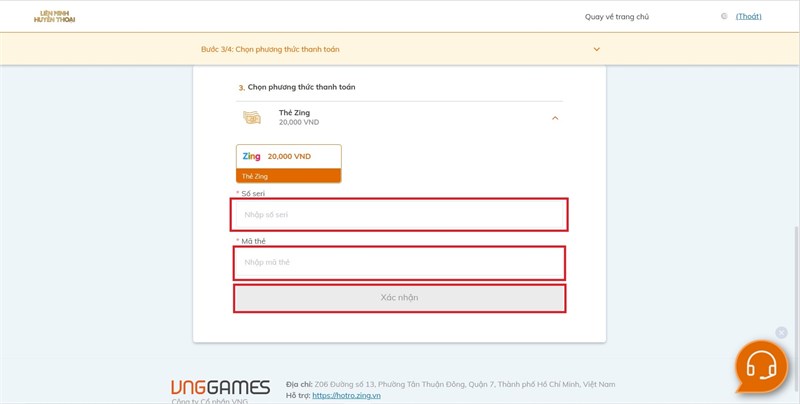Click the Liên Minh Huyền Thoại logo

point(55,16)
